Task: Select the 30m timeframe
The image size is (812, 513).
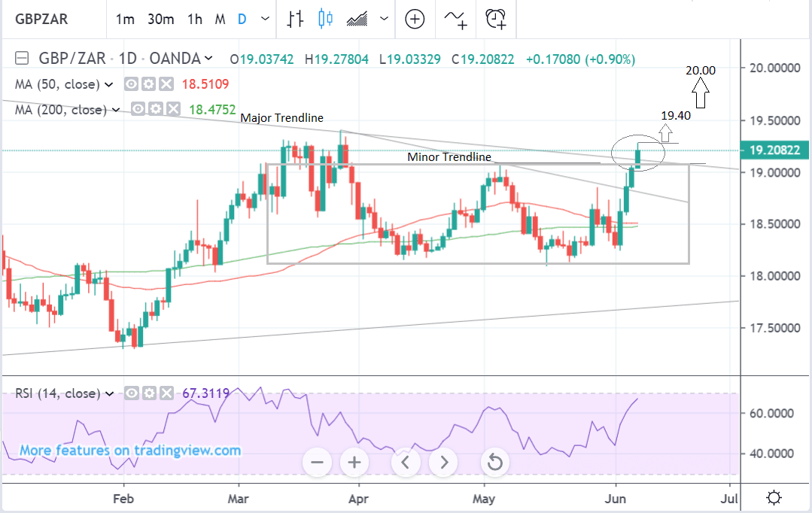Action: (x=160, y=19)
